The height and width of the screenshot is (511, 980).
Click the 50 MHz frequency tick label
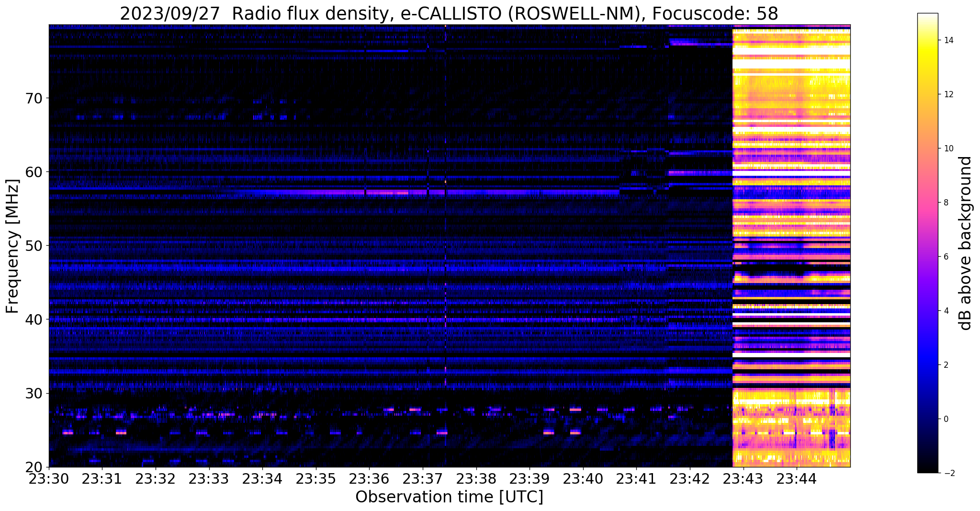point(34,246)
